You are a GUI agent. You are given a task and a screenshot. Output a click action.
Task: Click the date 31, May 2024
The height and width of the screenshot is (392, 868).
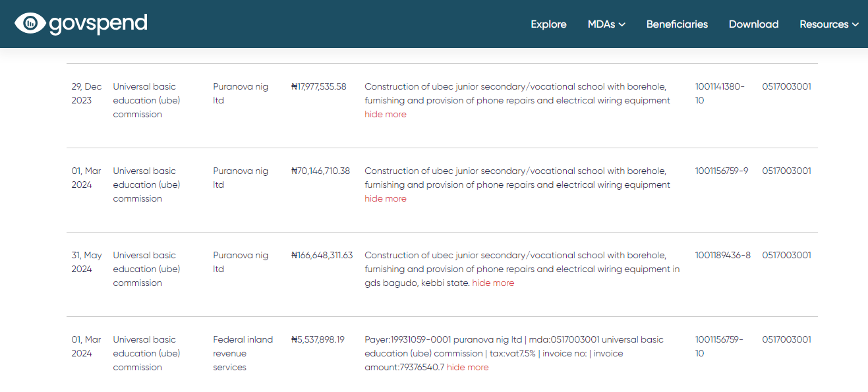pyautogui.click(x=86, y=262)
